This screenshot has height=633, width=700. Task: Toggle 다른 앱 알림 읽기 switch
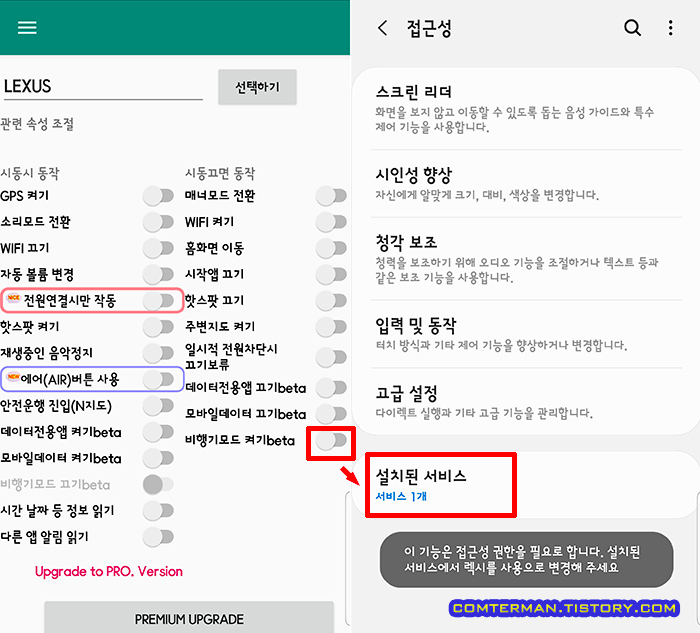158,537
